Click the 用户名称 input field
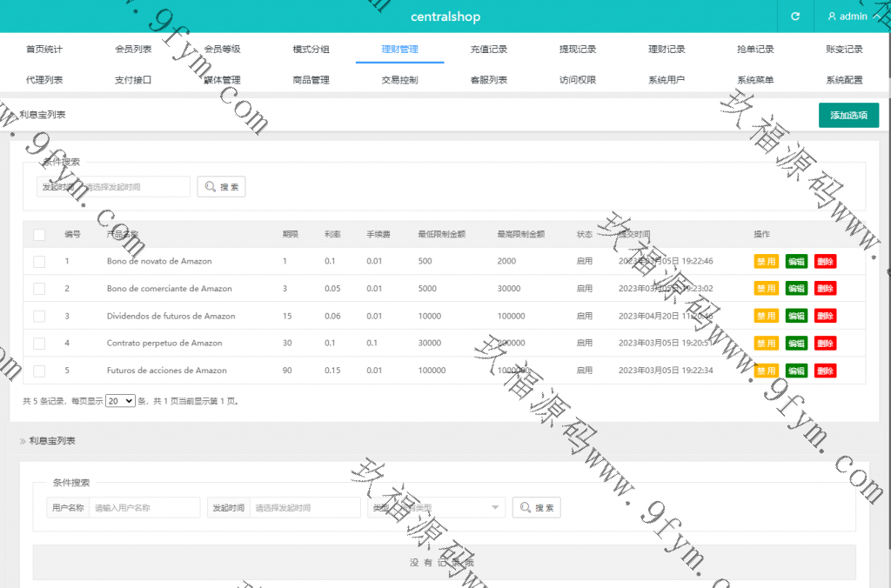Image resolution: width=891 pixels, height=588 pixels. [x=144, y=508]
